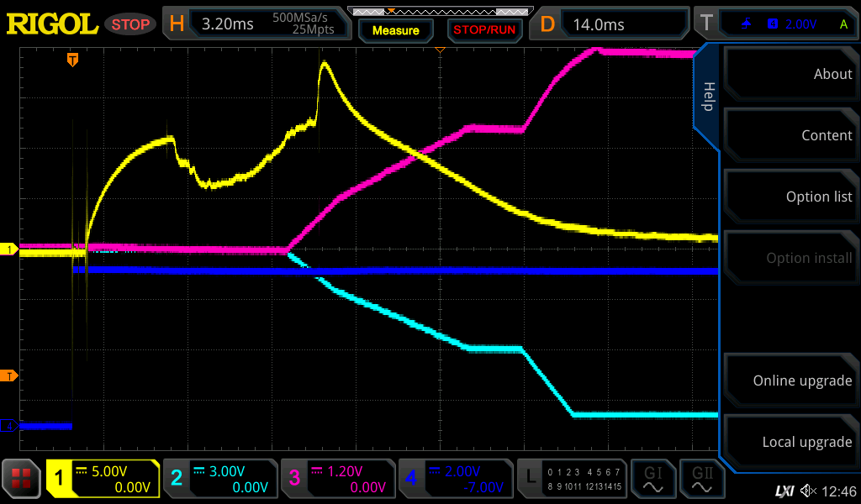Collapse the Help side tab
The width and height of the screenshot is (861, 504).
(x=708, y=97)
